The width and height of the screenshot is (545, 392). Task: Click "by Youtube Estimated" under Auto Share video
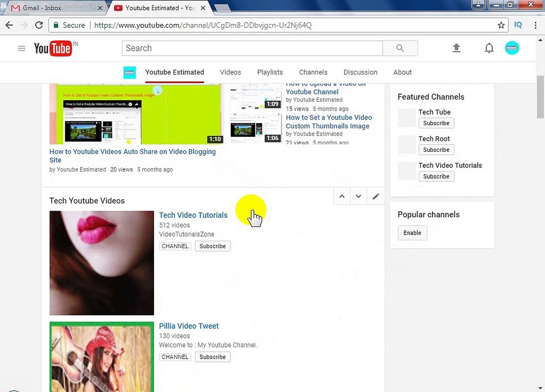coord(77,169)
